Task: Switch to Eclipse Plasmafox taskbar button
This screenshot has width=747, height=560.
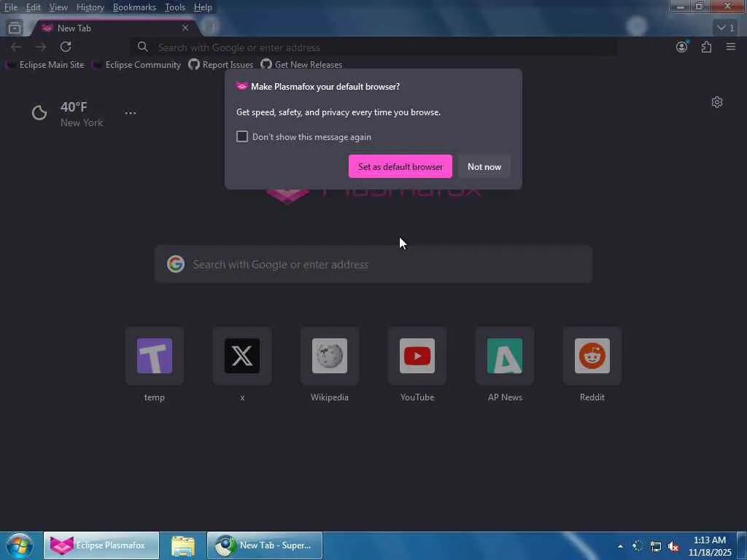Action: 101,545
